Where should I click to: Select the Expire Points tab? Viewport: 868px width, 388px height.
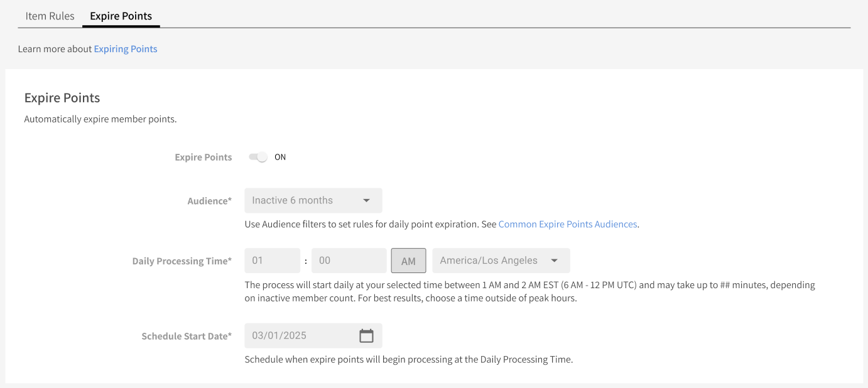coord(121,16)
